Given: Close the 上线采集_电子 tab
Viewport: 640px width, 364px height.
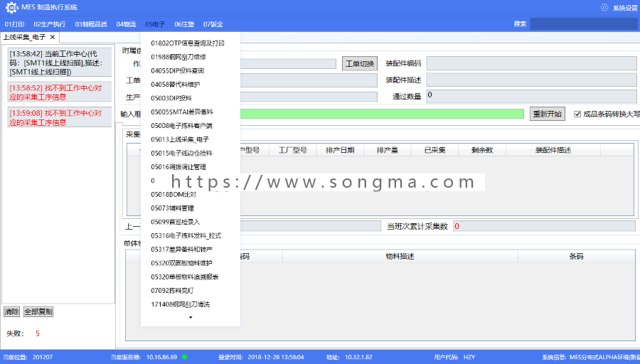Looking at the screenshot, I should click(x=52, y=37).
